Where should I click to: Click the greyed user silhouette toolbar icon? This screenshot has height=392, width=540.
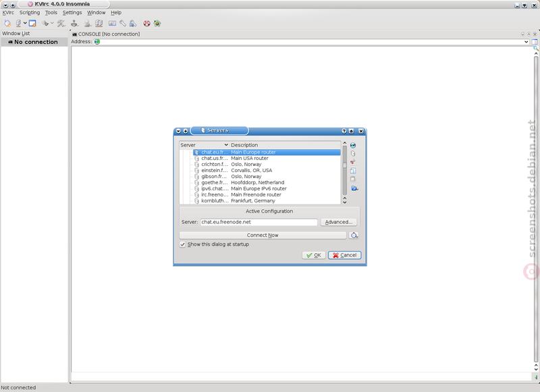pyautogui.click(x=87, y=24)
